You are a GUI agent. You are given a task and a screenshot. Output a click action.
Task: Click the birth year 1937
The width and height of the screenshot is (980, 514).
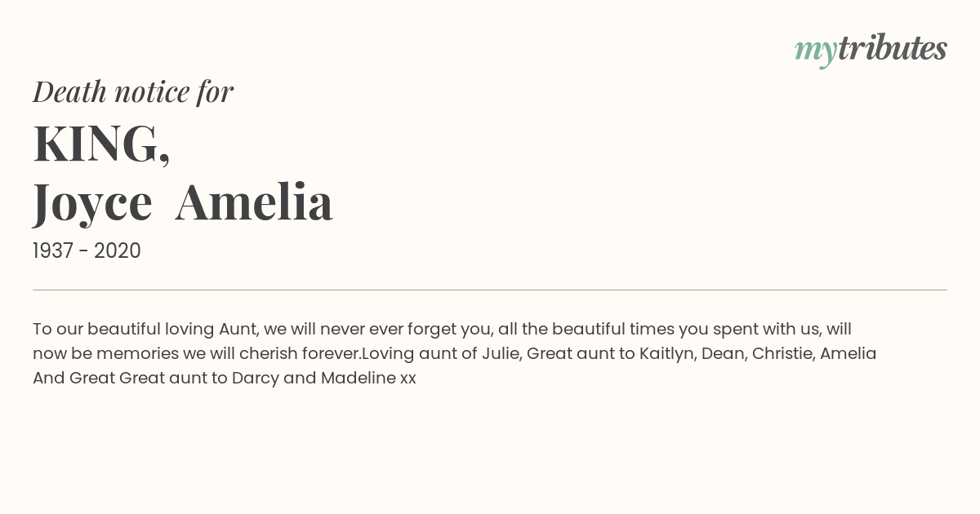point(53,251)
